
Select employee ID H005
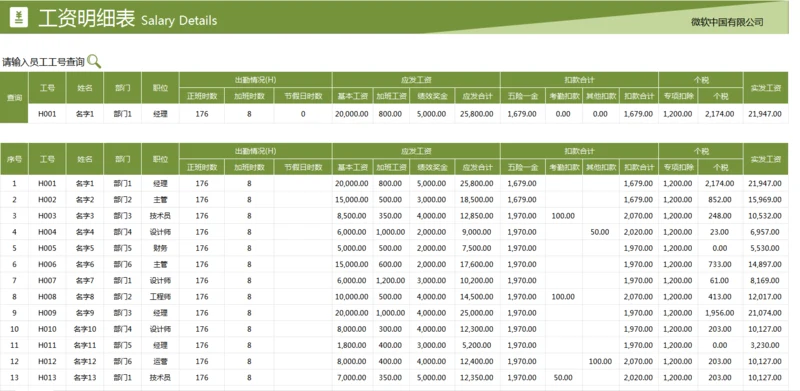47,248
